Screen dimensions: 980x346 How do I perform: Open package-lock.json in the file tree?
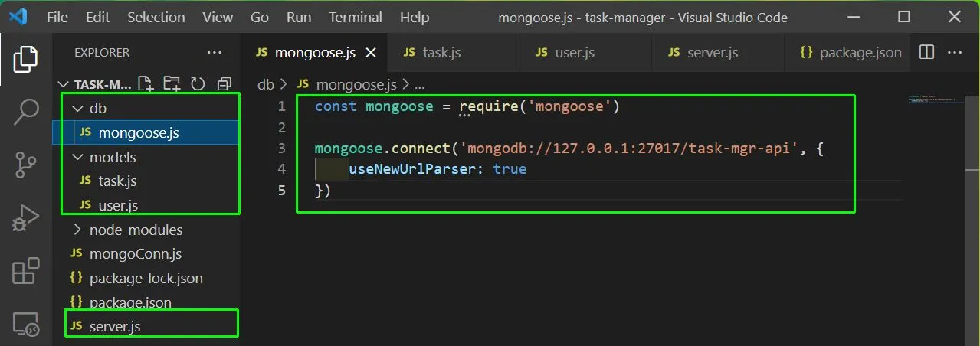click(146, 278)
